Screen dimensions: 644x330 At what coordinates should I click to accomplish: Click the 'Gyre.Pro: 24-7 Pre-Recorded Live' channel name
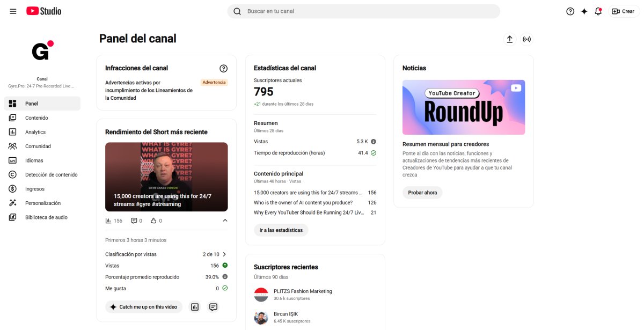point(42,86)
